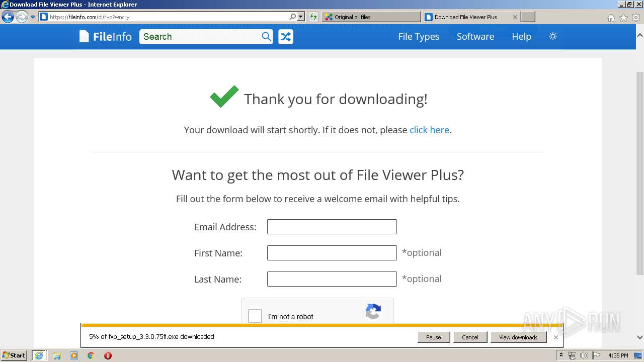The width and height of the screenshot is (644, 362).
Task: Click the 4:35 PM clock
Action: click(618, 355)
